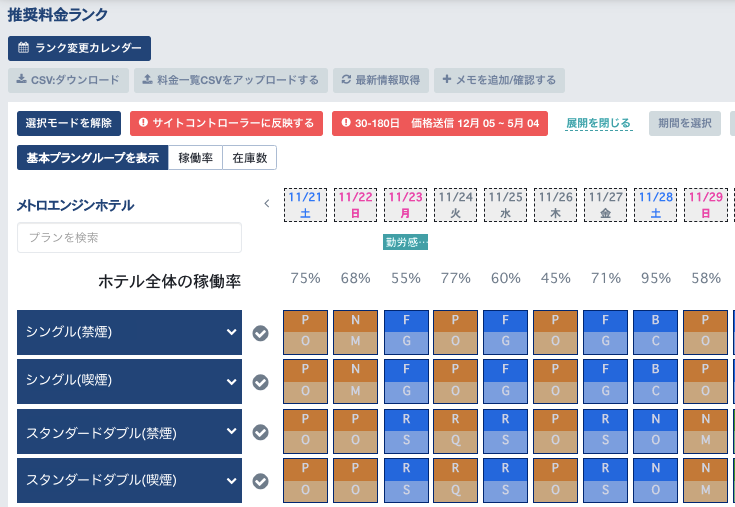The width and height of the screenshot is (735, 507).
Task: Switch to the 稼働率 tab
Action: (x=195, y=157)
